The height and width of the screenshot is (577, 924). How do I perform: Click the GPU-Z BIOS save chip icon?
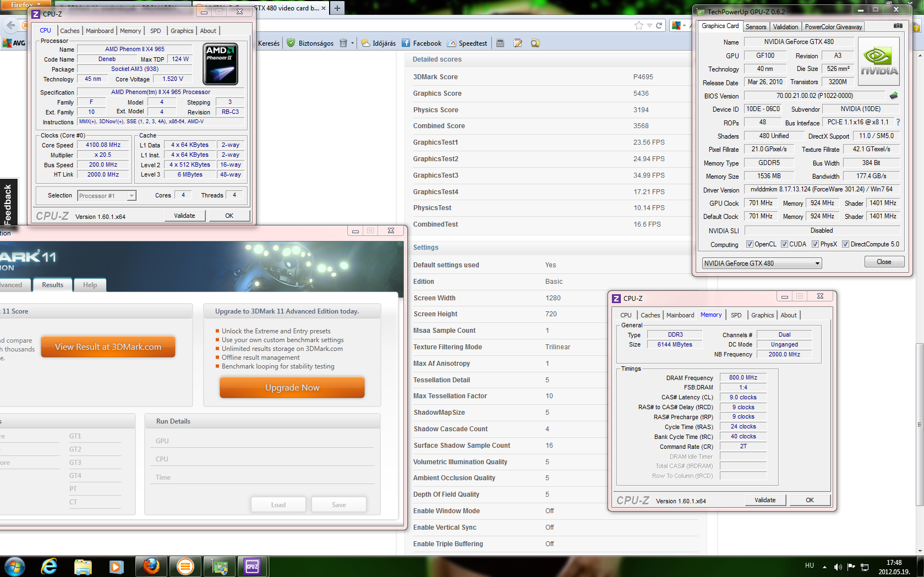pos(894,96)
